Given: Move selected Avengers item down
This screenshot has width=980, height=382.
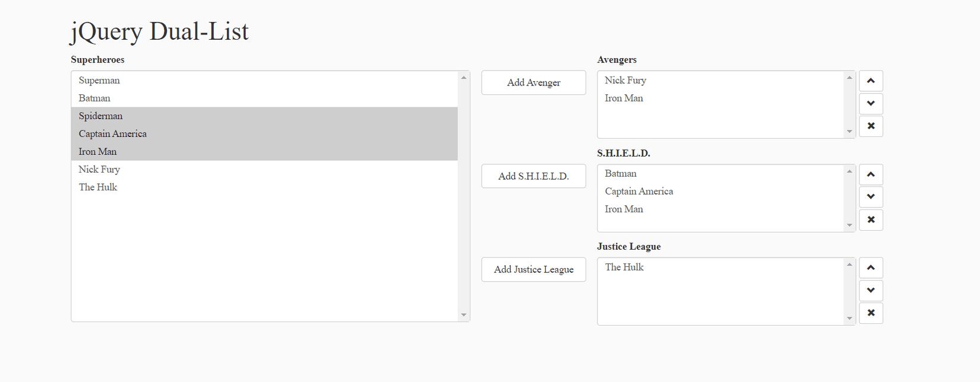Looking at the screenshot, I should click(871, 103).
